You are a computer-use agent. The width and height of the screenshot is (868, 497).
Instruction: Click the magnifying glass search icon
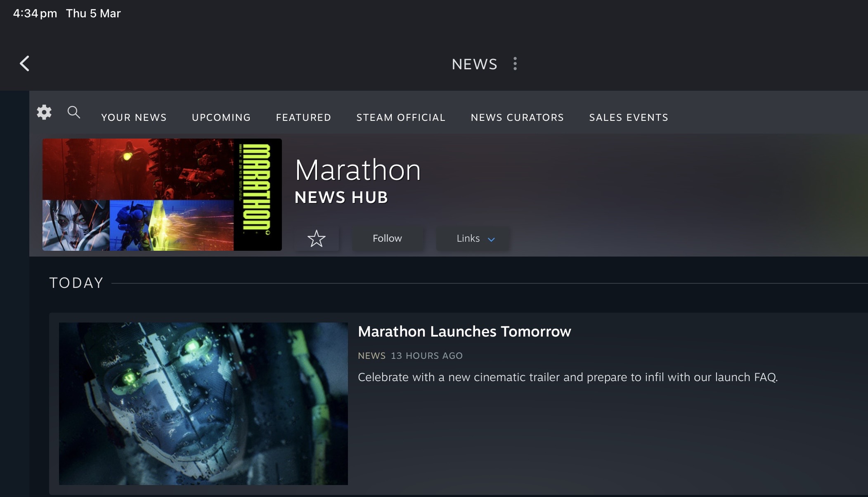73,112
